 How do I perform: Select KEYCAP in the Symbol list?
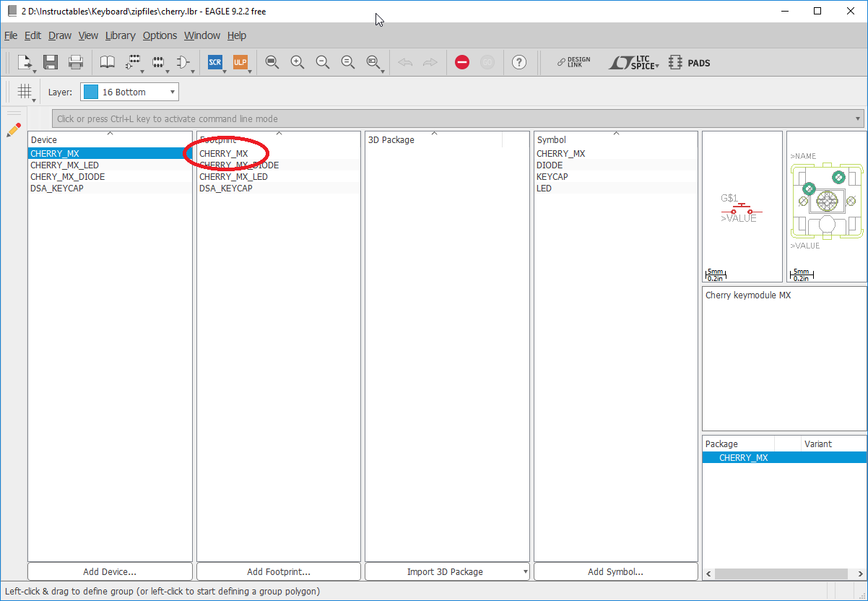(615, 177)
